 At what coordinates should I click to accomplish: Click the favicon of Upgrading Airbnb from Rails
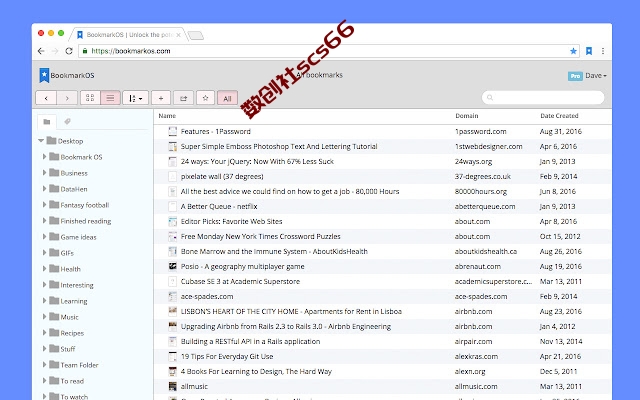[173, 326]
